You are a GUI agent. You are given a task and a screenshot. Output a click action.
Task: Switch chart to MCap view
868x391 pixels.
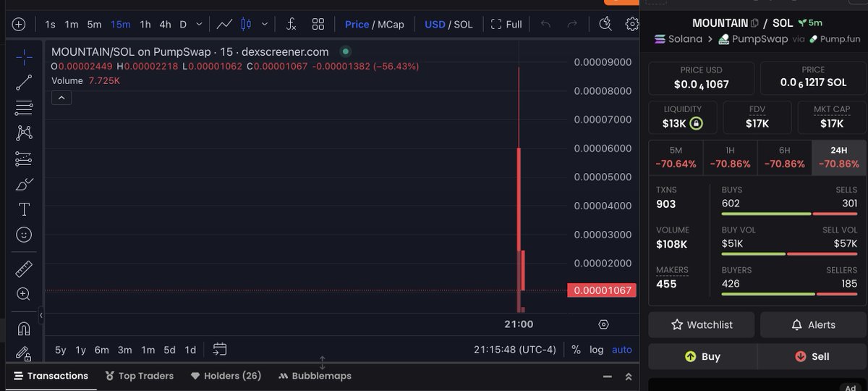pos(391,24)
